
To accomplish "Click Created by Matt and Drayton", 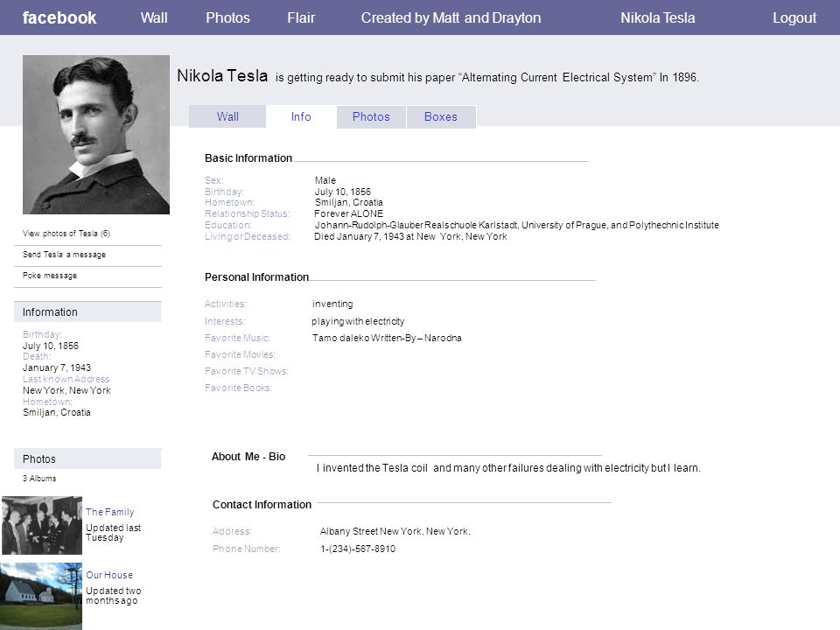I will (451, 17).
